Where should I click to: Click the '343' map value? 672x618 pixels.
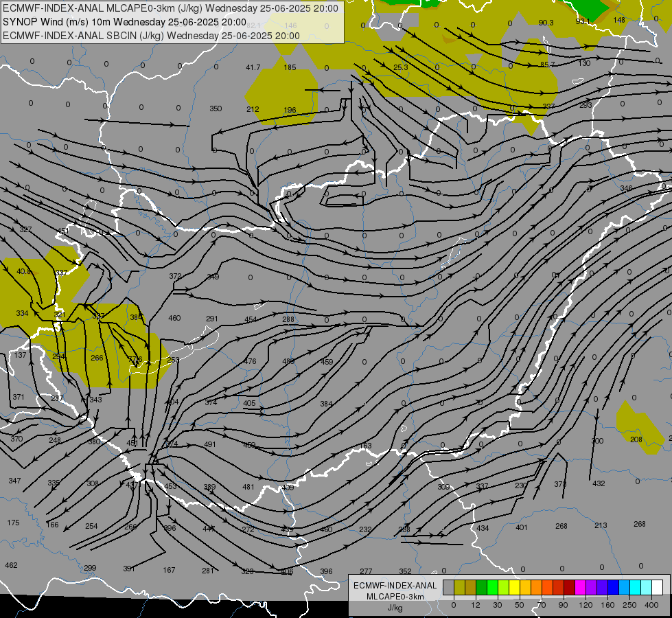[95, 400]
